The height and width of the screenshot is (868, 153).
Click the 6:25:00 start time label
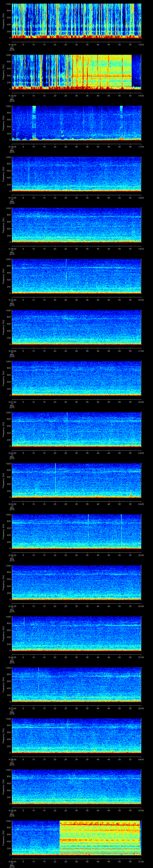click(x=12, y=606)
